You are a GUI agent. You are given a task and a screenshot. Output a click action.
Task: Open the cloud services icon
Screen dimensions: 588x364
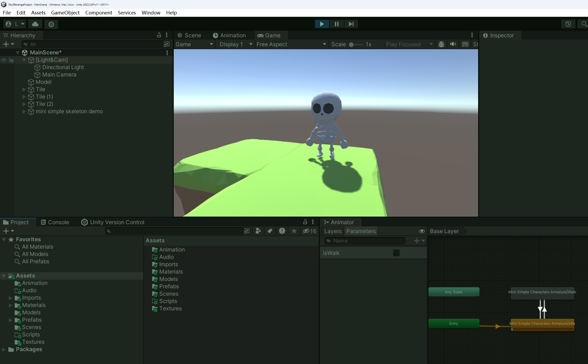(x=35, y=24)
